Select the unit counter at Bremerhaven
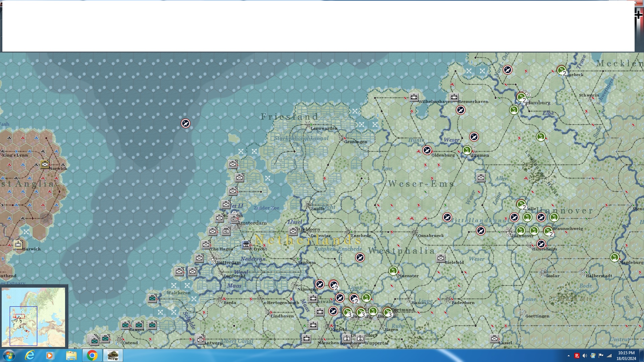The width and height of the screenshot is (644, 362). click(x=454, y=97)
